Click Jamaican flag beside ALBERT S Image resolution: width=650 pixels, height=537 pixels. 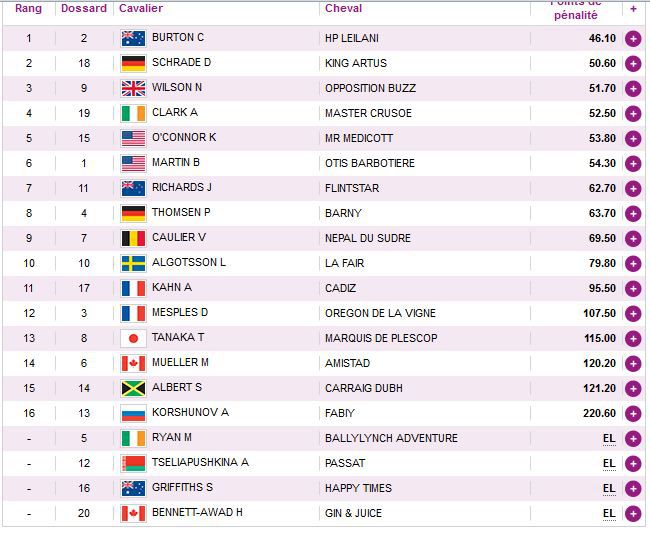[133, 388]
